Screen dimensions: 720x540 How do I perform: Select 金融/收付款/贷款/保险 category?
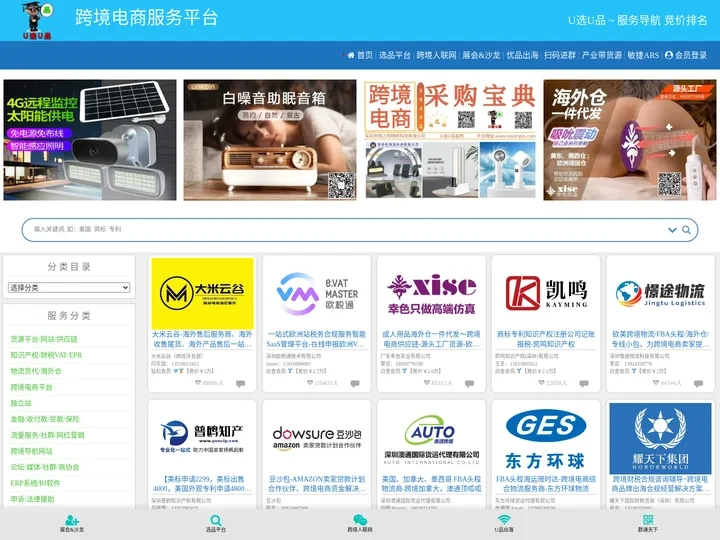pos(45,419)
